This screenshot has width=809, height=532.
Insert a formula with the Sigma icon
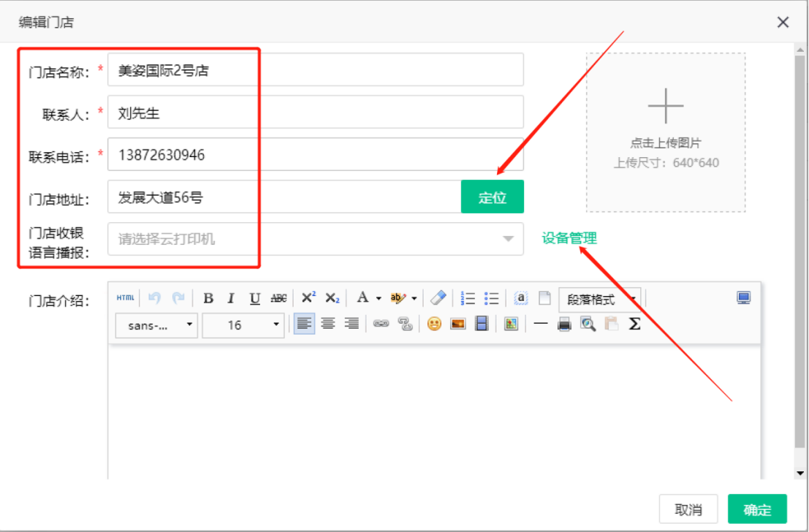pos(634,324)
